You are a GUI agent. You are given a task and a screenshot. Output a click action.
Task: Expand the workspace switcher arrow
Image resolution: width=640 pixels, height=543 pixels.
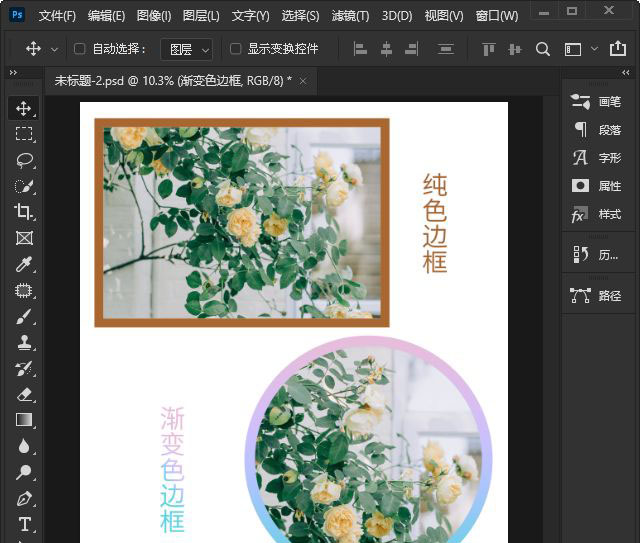tap(594, 49)
